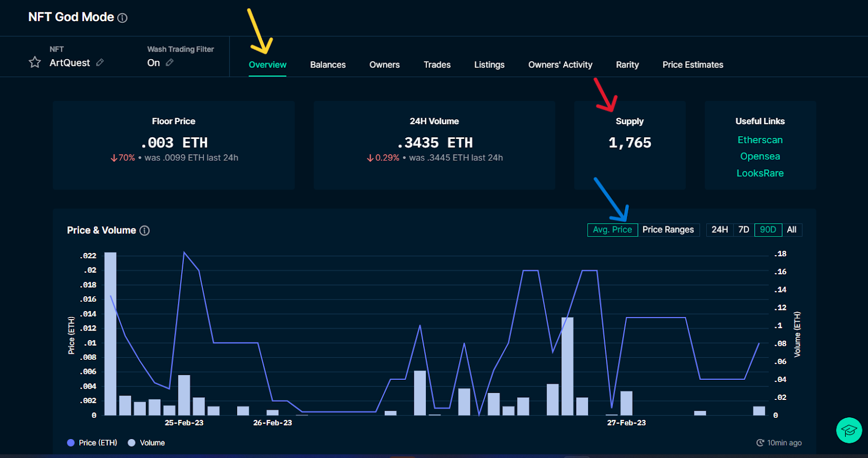Click the info icon beside NFT God Mode
Image resolution: width=868 pixels, height=458 pixels.
click(x=123, y=18)
